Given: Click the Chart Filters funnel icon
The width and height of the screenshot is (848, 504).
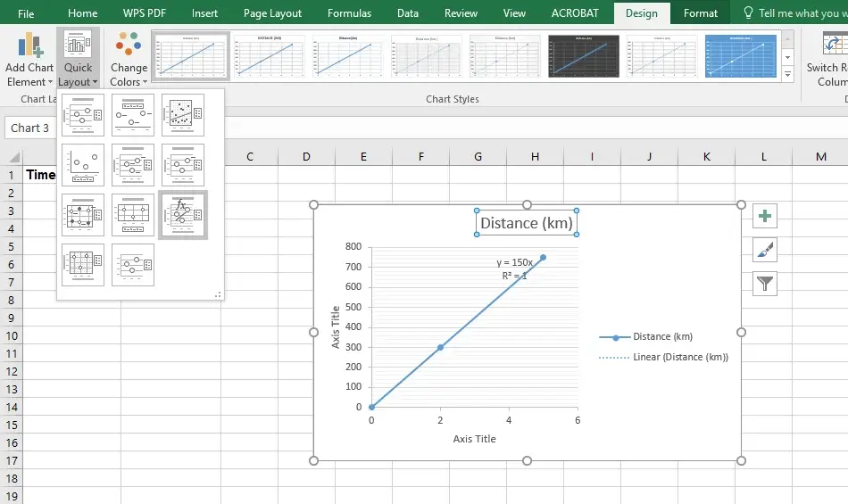Looking at the screenshot, I should [765, 285].
